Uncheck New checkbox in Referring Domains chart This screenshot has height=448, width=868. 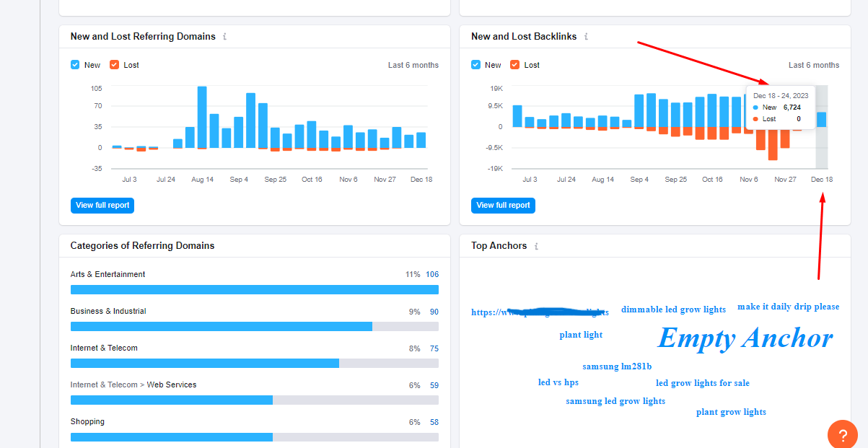75,65
